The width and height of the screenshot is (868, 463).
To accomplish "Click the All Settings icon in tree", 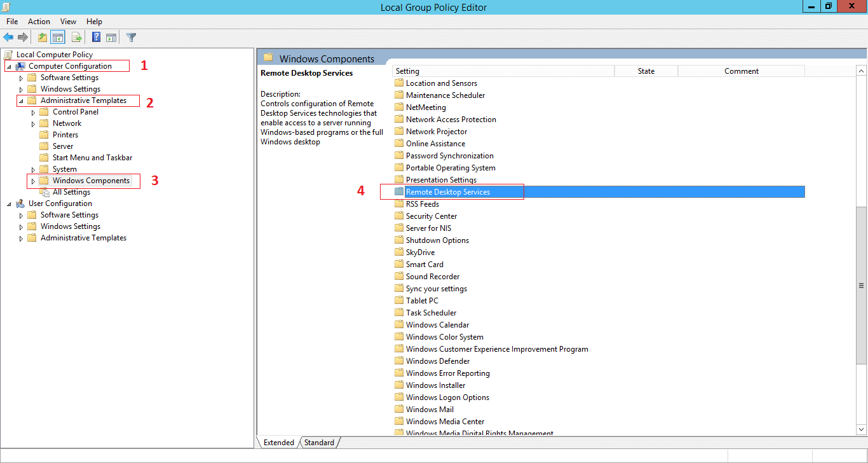I will point(44,192).
